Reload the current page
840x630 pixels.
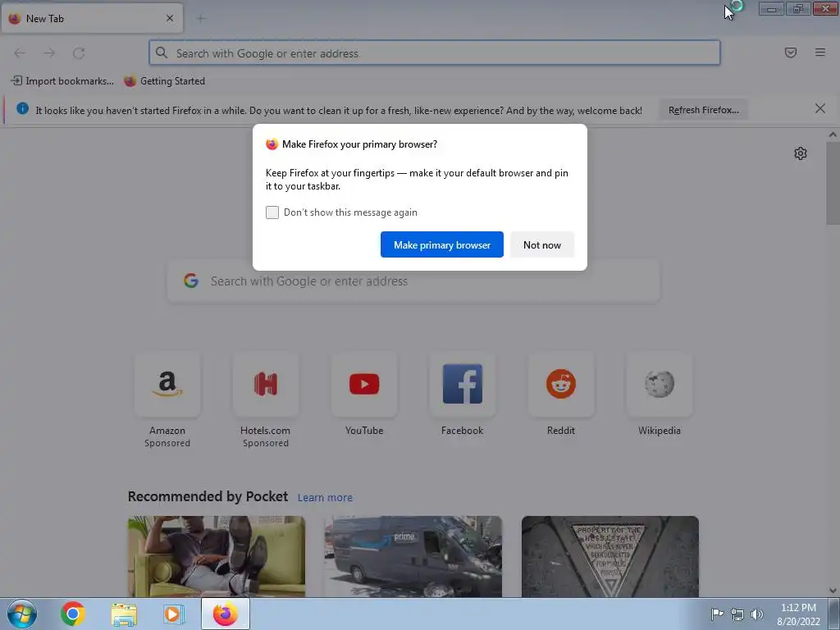tap(79, 53)
